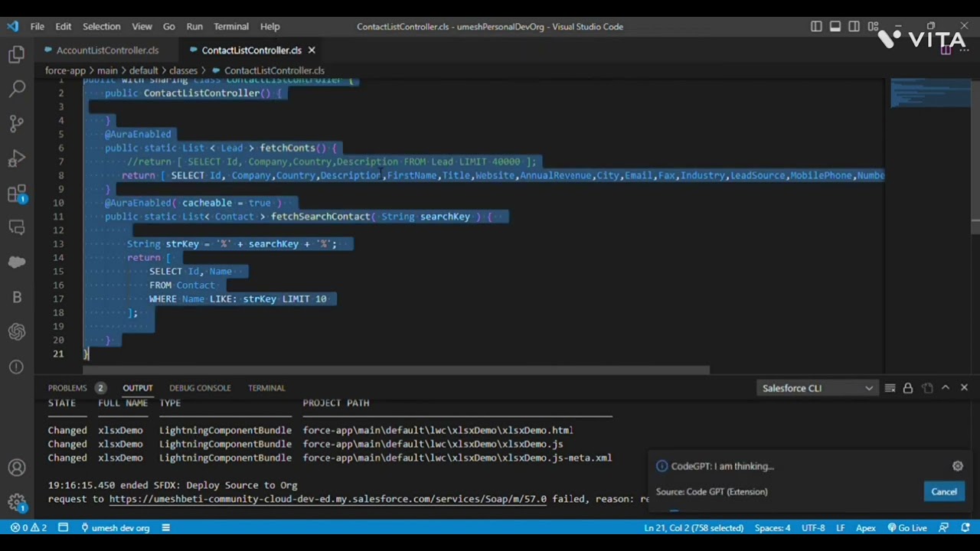980x551 pixels.
Task: Click feedback icon in status bar
Action: tap(943, 528)
